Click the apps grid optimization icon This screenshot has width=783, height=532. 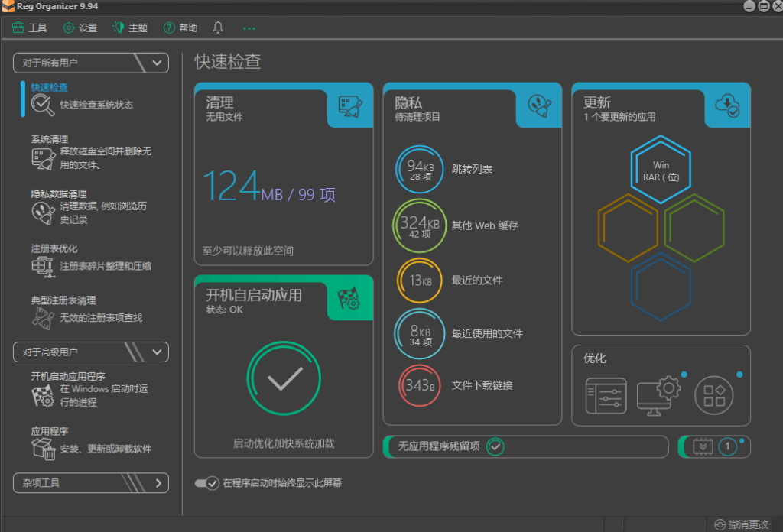click(x=714, y=396)
